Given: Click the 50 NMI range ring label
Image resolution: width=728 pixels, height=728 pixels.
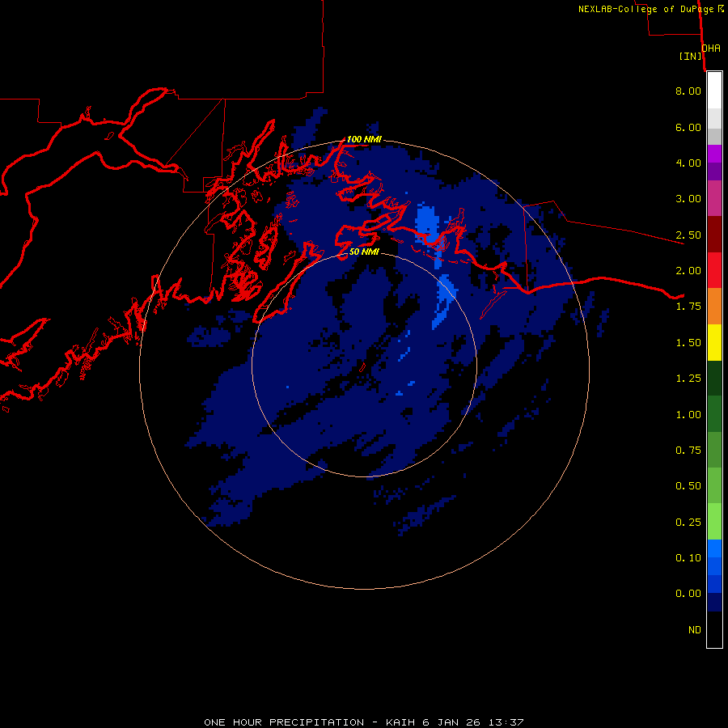Looking at the screenshot, I should coord(364,252).
